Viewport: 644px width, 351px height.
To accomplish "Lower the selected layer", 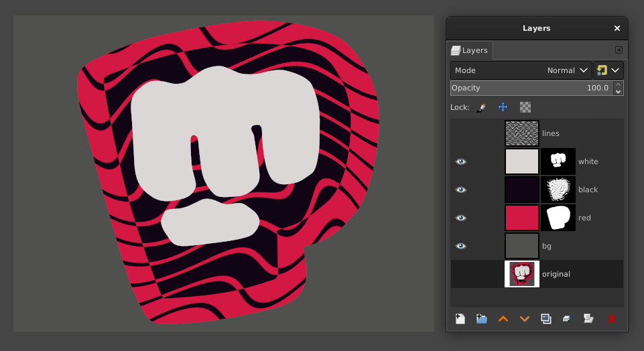I will click(x=525, y=319).
